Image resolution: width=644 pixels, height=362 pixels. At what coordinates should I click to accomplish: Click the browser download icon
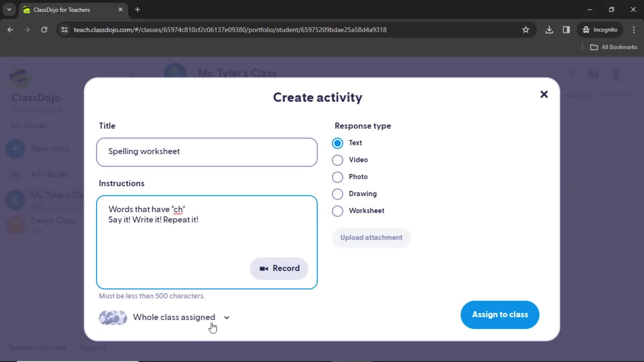tap(550, 29)
